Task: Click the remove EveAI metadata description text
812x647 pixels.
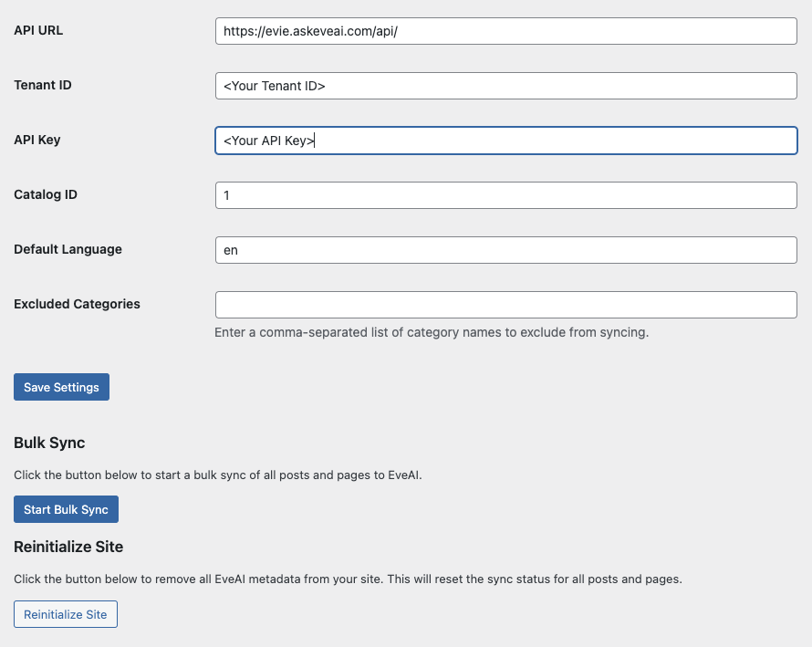Action: point(348,579)
